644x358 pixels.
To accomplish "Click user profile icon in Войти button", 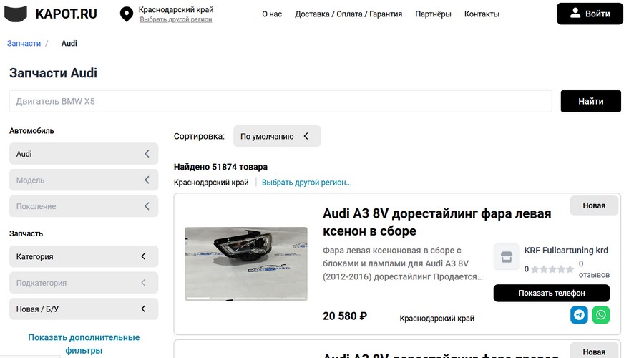I will point(575,13).
